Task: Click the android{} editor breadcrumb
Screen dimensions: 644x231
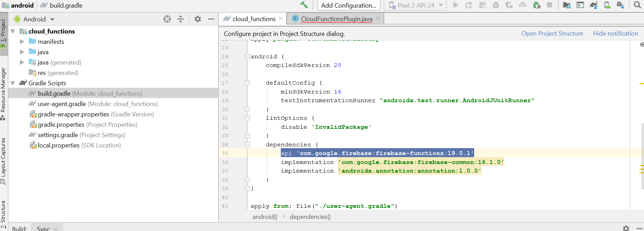Action: [265, 217]
